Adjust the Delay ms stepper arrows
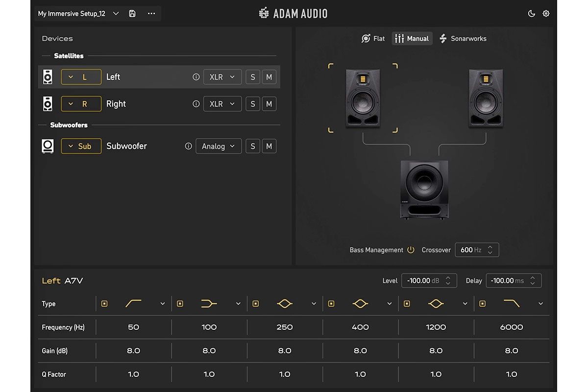Image resolution: width=588 pixels, height=392 pixels. 533,281
